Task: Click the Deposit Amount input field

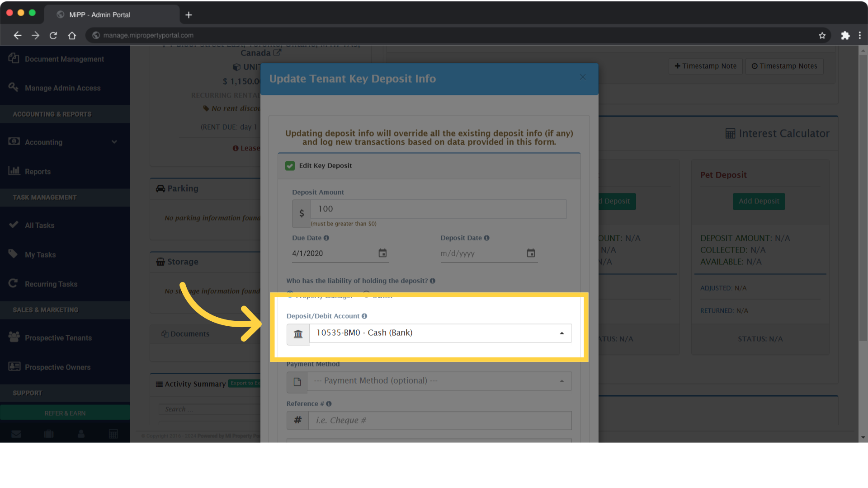Action: (x=438, y=209)
